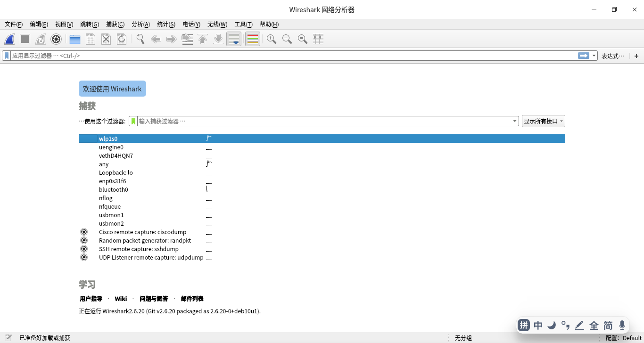Select the wlp1s0 interface row
Viewport: 644px width, 343px height.
pos(322,139)
